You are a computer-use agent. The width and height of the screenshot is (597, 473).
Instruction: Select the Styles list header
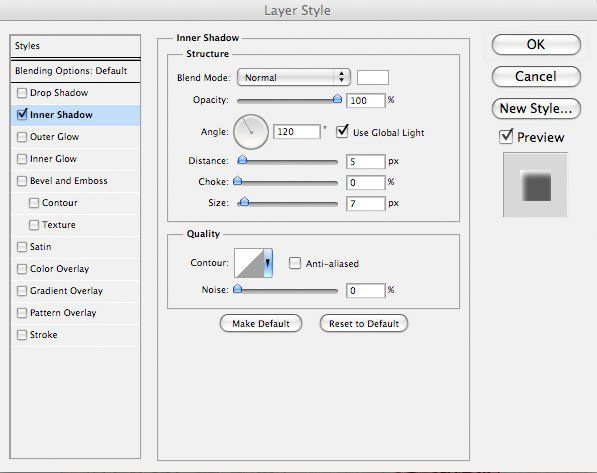75,46
